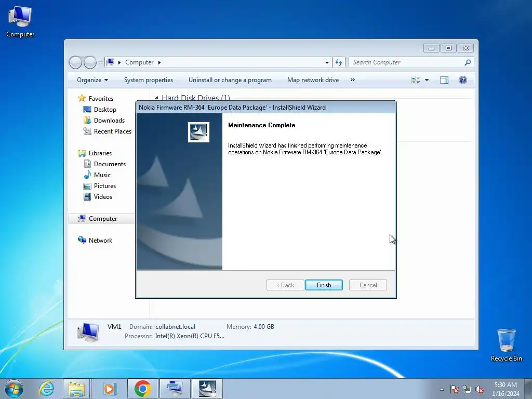The image size is (532, 399).
Task: Go back in Explorer window
Action: [x=75, y=62]
